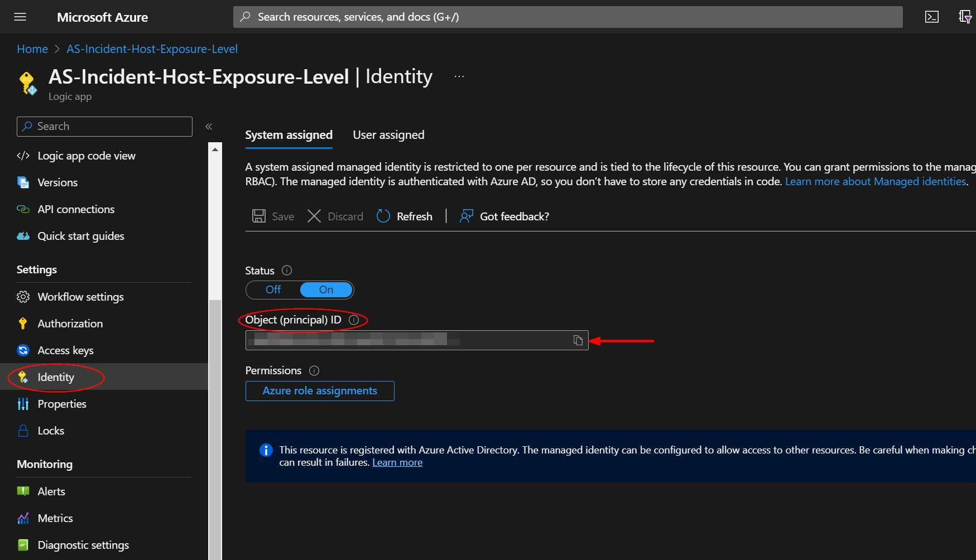The height and width of the screenshot is (560, 976).
Task: Click the API connections icon
Action: pos(23,209)
